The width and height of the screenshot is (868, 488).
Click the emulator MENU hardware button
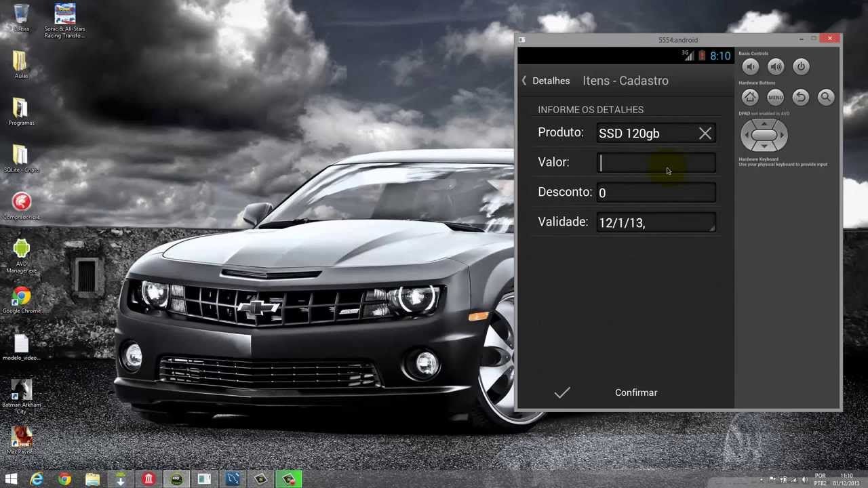tap(775, 98)
